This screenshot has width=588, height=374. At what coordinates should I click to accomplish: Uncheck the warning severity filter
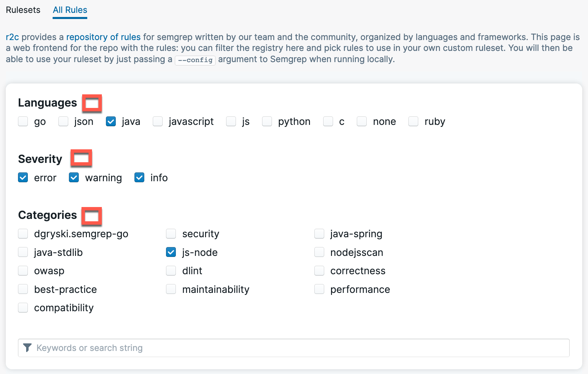pos(74,177)
